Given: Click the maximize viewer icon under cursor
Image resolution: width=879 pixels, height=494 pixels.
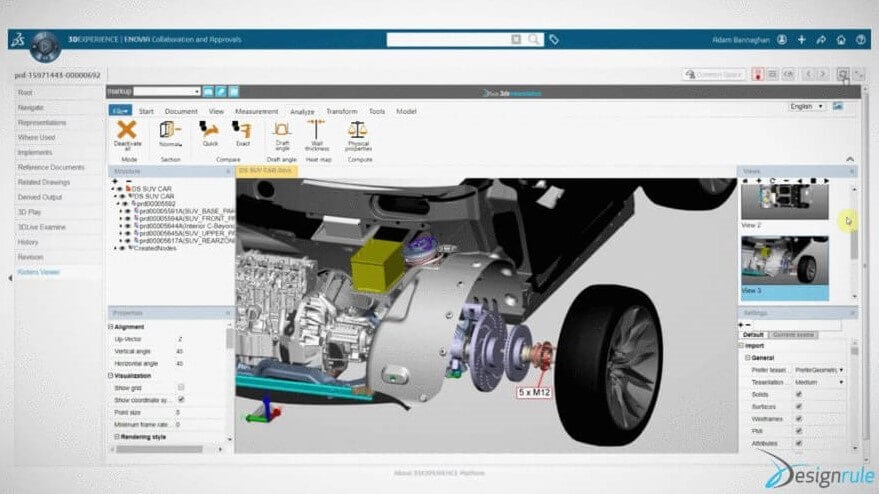Looking at the screenshot, I should [843, 74].
